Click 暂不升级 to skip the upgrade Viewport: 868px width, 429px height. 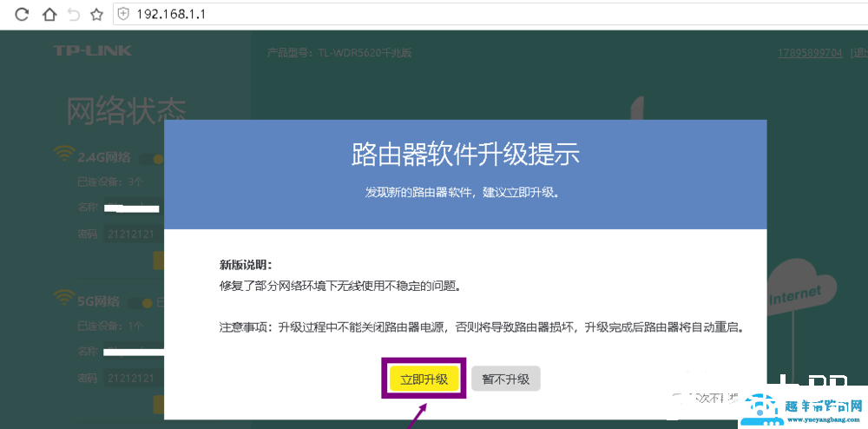point(505,379)
